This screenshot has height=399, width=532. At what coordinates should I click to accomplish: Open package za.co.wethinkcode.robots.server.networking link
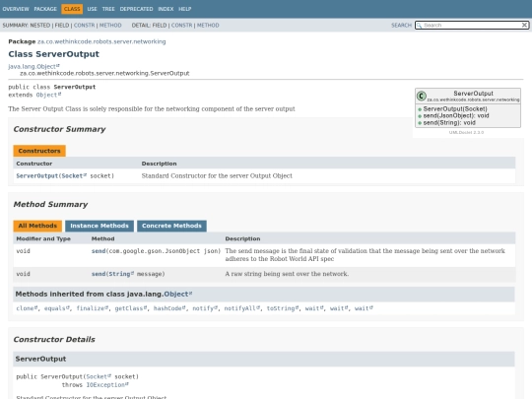[x=101, y=41]
